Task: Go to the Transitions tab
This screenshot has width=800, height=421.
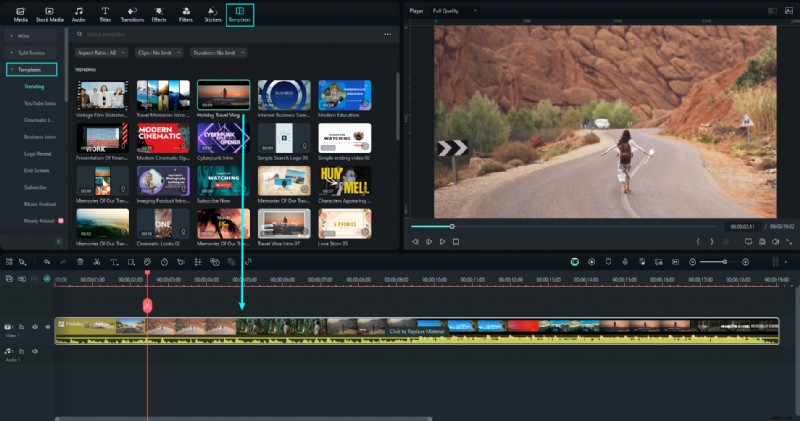Action: 132,15
